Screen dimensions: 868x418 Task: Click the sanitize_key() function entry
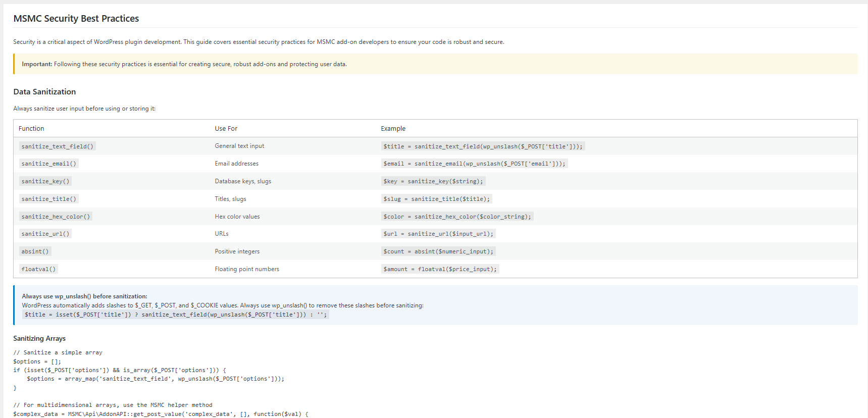pos(45,181)
